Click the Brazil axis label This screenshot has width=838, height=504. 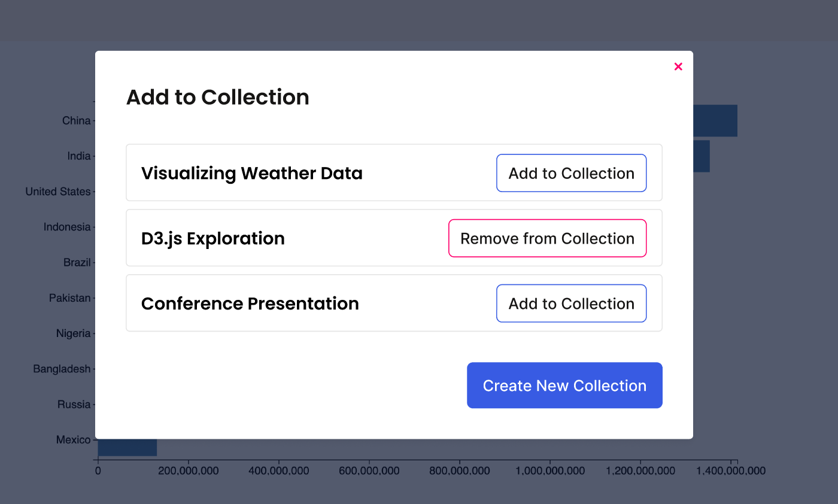[77, 262]
